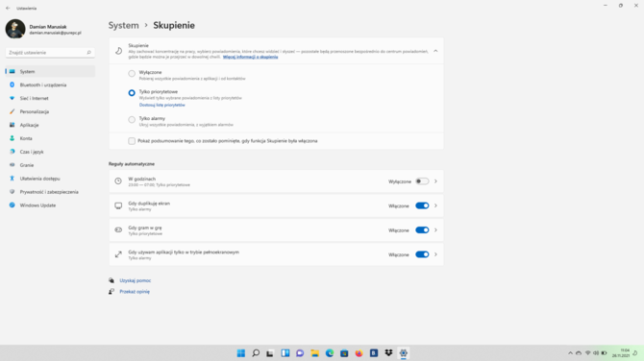The image size is (644, 361).
Task: Click the search magnifier in Znajdź ustawienie
Action: pos(88,53)
